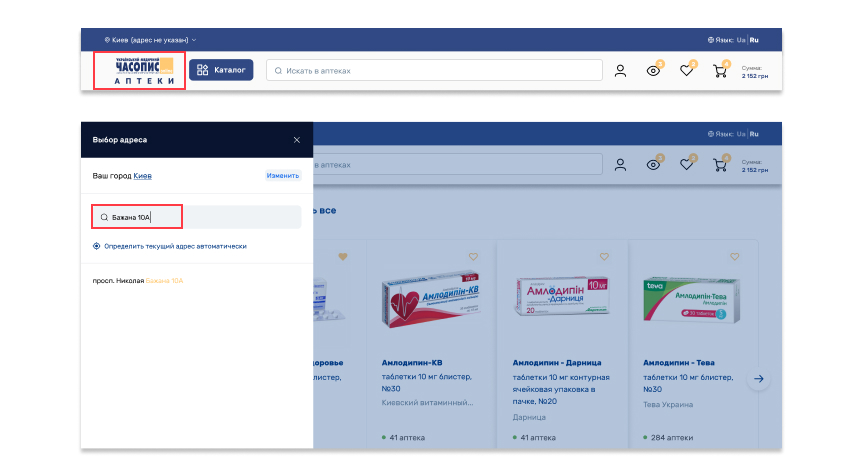Add Амлодипин-КВ to favorites
This screenshot has width=864, height=476.
pos(473,257)
